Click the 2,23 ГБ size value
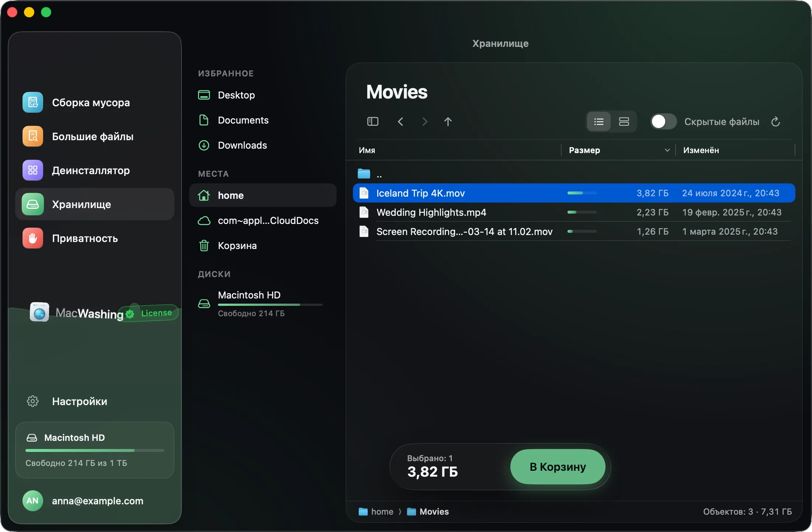The width and height of the screenshot is (812, 532). coord(652,212)
